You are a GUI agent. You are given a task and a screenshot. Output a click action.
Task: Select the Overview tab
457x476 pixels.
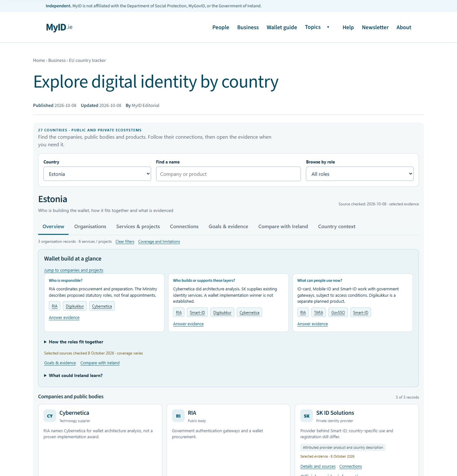click(53, 227)
